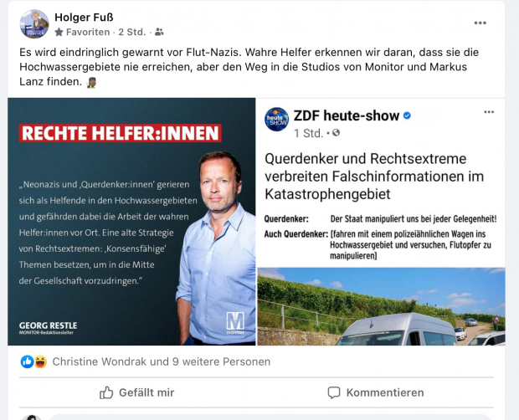Click the laughing Haha reaction icon
The height and width of the screenshot is (420, 519).
click(40, 361)
